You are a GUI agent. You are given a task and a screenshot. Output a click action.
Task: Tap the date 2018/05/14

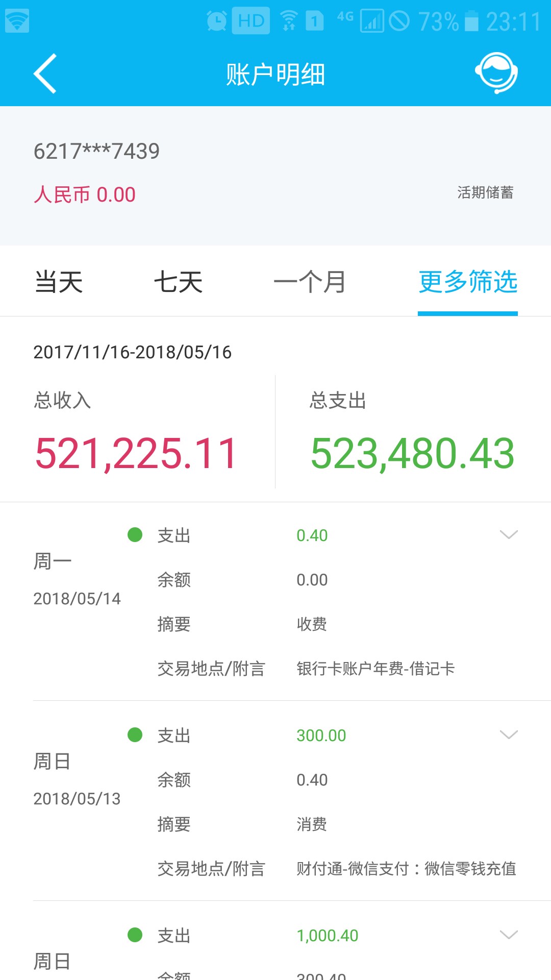pos(77,599)
